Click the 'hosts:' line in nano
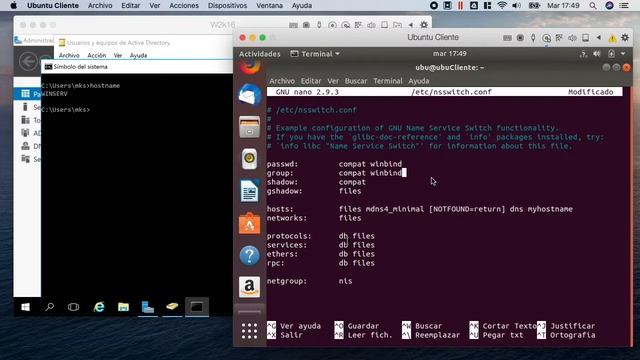The height and width of the screenshot is (360, 640). (420, 209)
